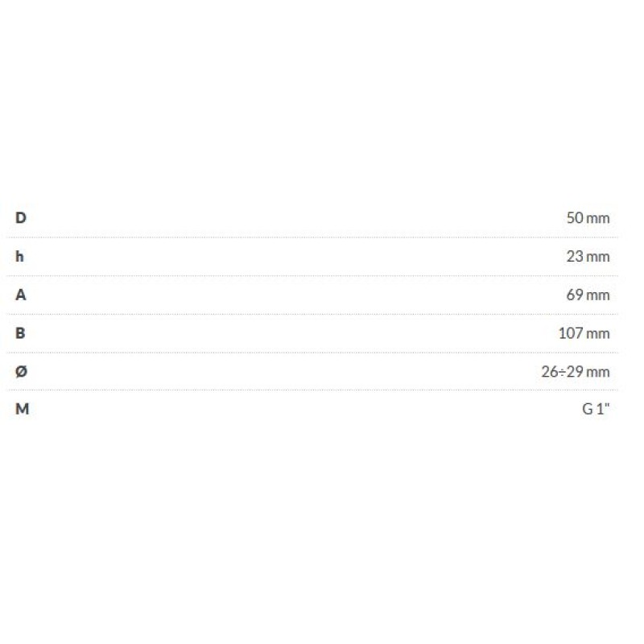Click the dotted divider below the h row

[312, 275]
